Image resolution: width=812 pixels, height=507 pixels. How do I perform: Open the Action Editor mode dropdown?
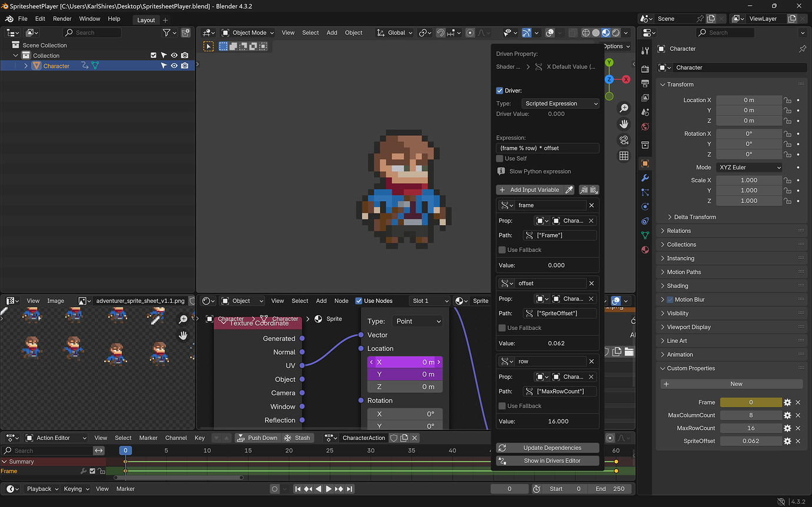(x=55, y=438)
